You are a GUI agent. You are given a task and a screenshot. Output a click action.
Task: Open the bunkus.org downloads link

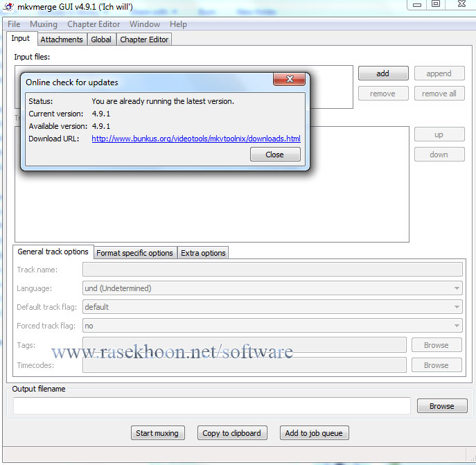(196, 139)
